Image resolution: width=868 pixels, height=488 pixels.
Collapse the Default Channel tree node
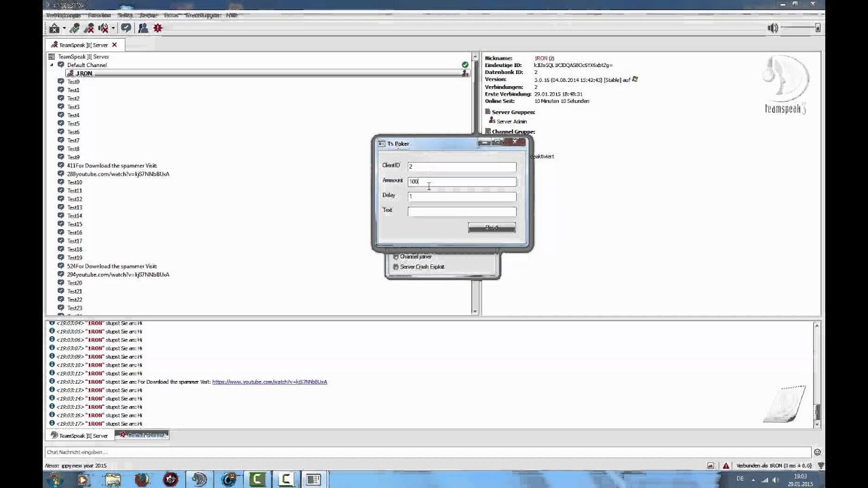pyautogui.click(x=52, y=65)
